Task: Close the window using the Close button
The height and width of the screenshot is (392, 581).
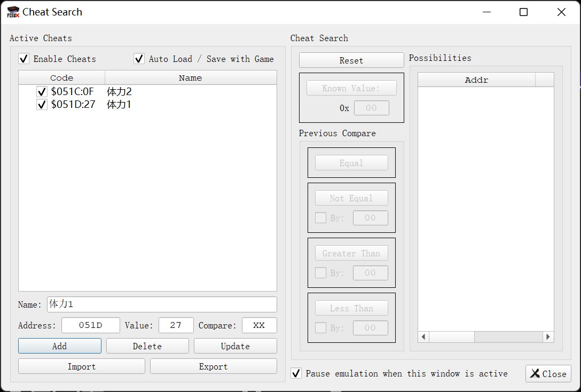Action: click(x=548, y=374)
